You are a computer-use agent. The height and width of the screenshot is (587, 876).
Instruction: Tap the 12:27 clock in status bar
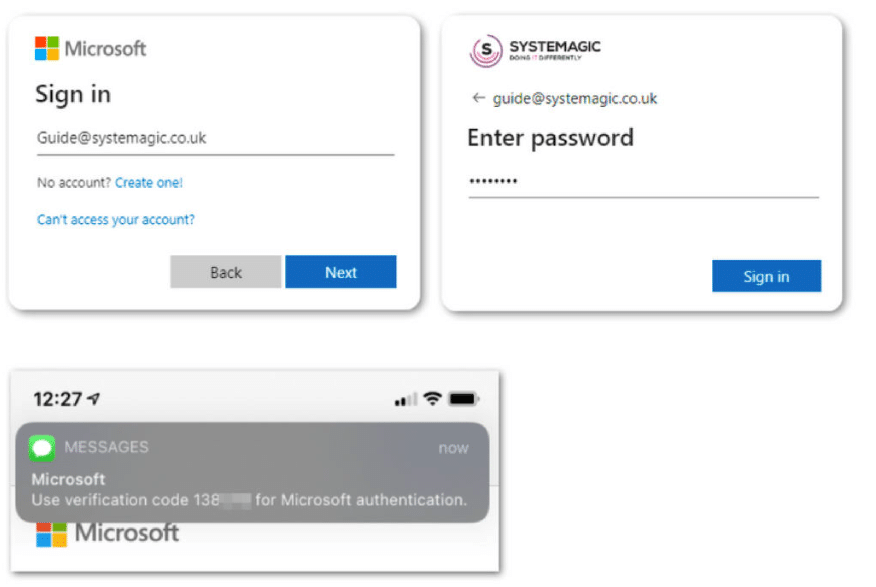coord(58,399)
